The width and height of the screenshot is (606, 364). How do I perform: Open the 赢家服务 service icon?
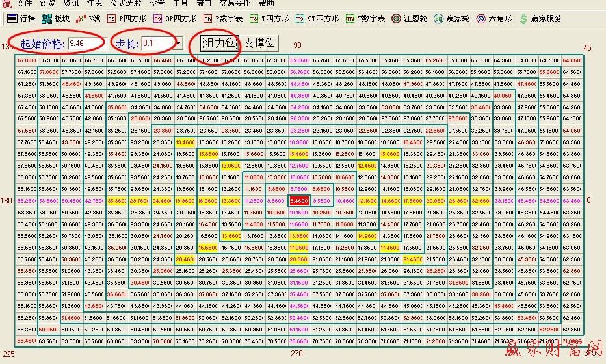pos(540,19)
